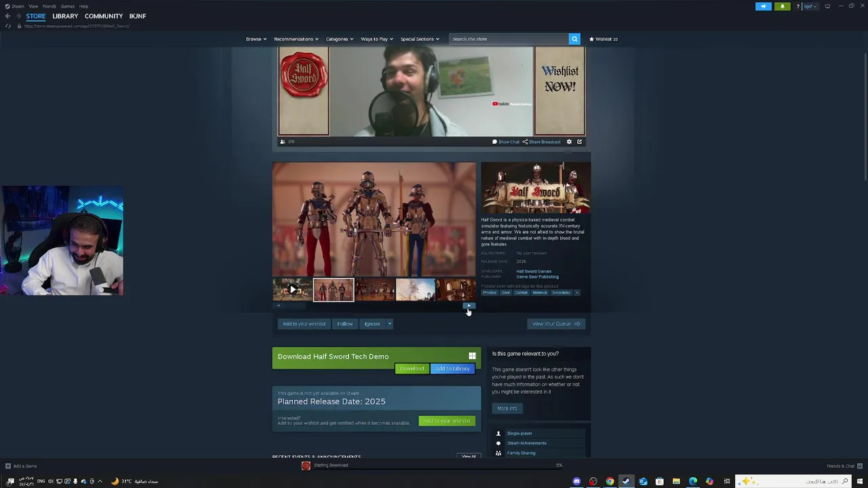Expand the Categories dropdown
This screenshot has width=868, height=488.
pyautogui.click(x=339, y=39)
